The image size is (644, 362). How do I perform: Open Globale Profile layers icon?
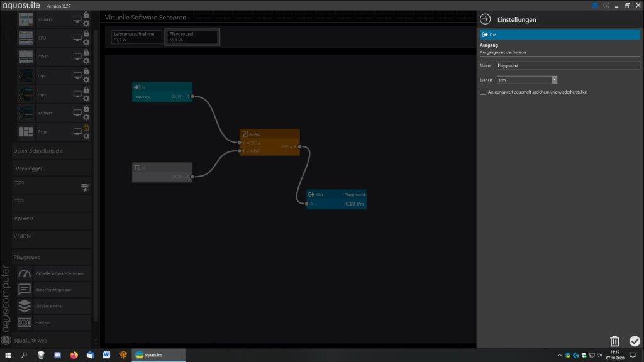pyautogui.click(x=25, y=306)
